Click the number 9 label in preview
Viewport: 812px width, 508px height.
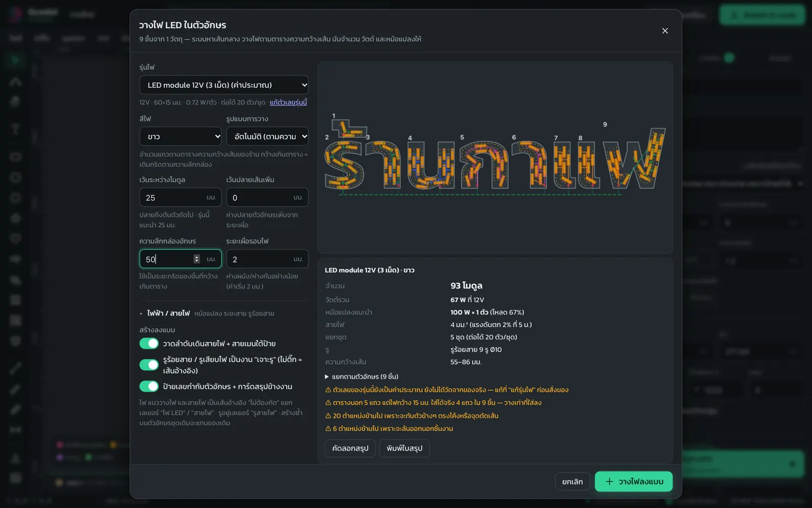click(605, 124)
